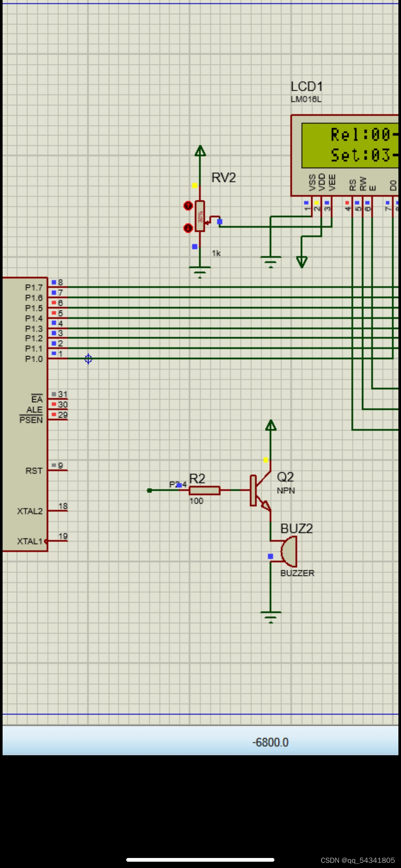
Task: Click microcontroller pin P1.5 label
Action: point(34,308)
